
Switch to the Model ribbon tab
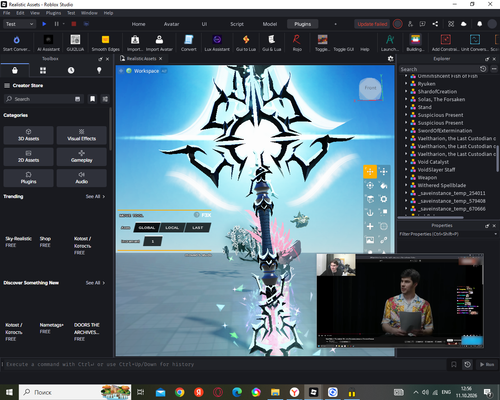(x=270, y=24)
